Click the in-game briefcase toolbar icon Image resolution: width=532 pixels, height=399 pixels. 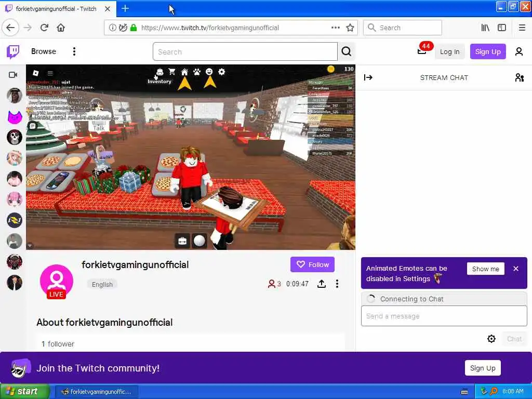[x=182, y=241]
